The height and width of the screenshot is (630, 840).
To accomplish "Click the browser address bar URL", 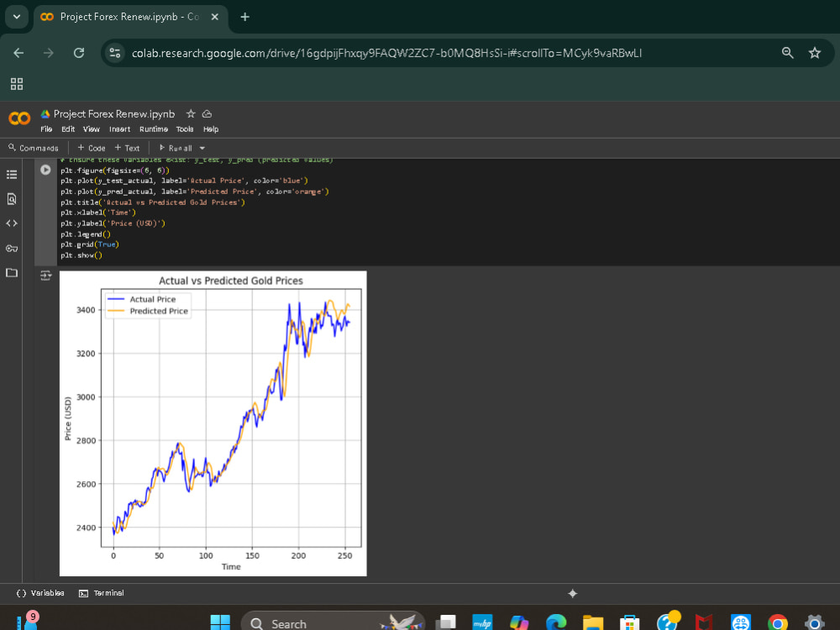I will pos(386,53).
